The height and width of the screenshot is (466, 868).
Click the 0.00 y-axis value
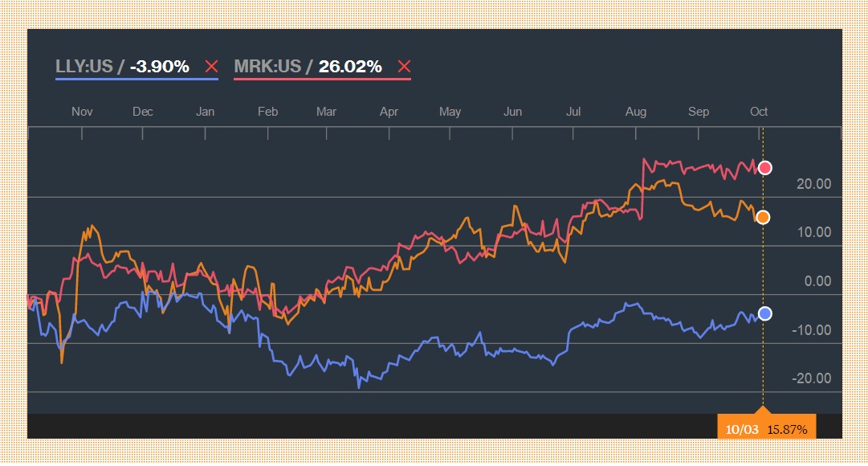(817, 281)
